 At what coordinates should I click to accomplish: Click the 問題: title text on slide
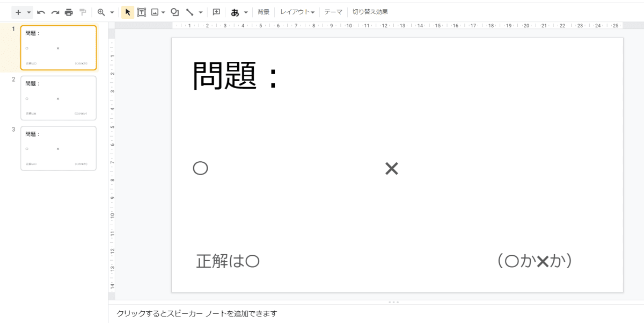(x=236, y=75)
